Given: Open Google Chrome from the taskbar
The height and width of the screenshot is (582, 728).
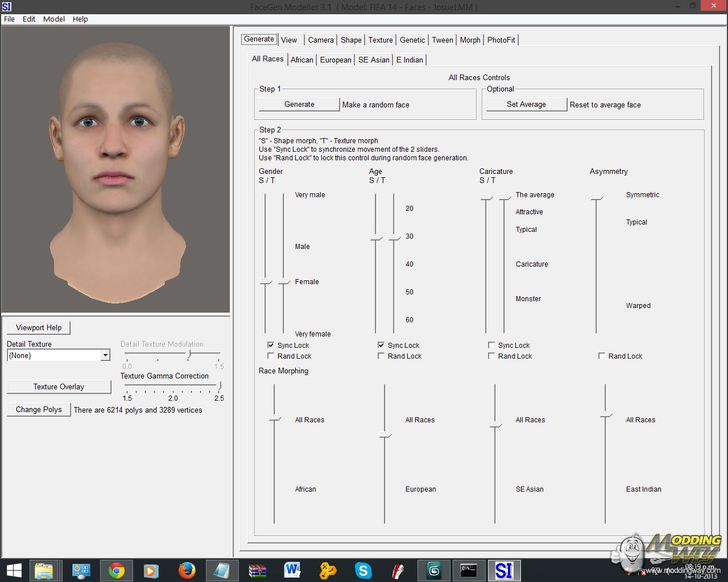Looking at the screenshot, I should click(117, 570).
